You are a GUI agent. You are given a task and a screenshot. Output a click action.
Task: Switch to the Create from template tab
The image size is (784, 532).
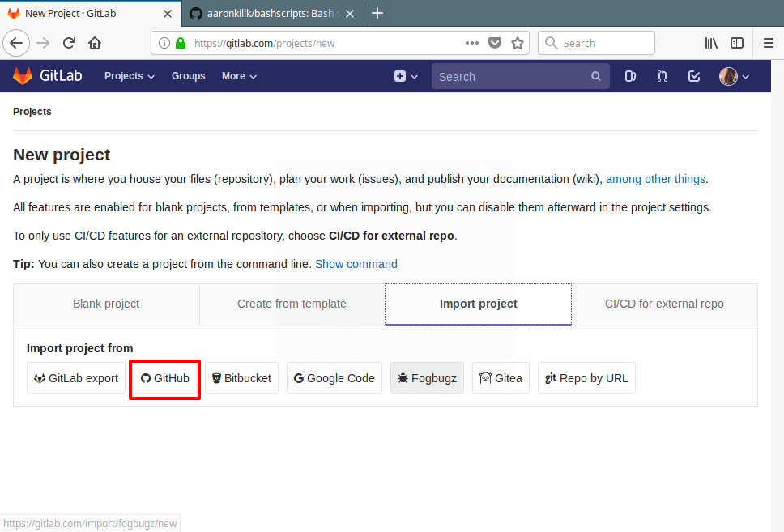[292, 304]
